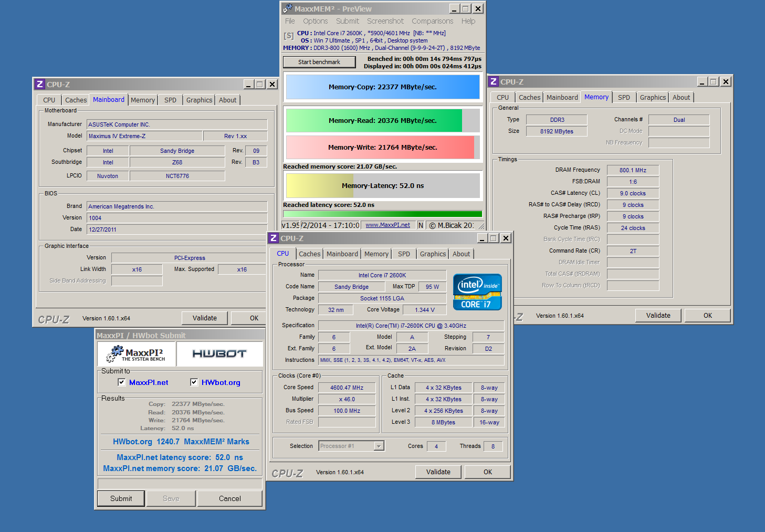This screenshot has width=765, height=532.
Task: Click the Intel Core i7 2600K name field
Action: click(x=382, y=275)
